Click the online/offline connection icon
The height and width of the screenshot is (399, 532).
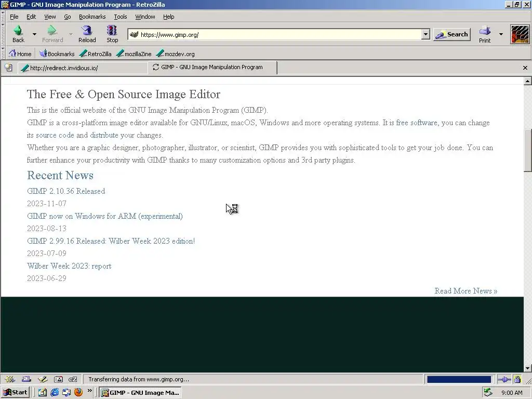click(504, 379)
